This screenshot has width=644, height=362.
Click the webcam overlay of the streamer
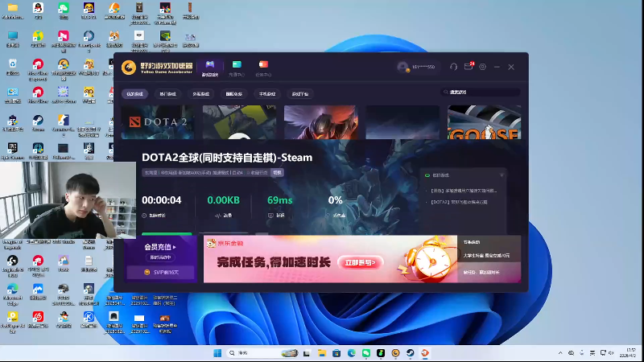click(68, 200)
